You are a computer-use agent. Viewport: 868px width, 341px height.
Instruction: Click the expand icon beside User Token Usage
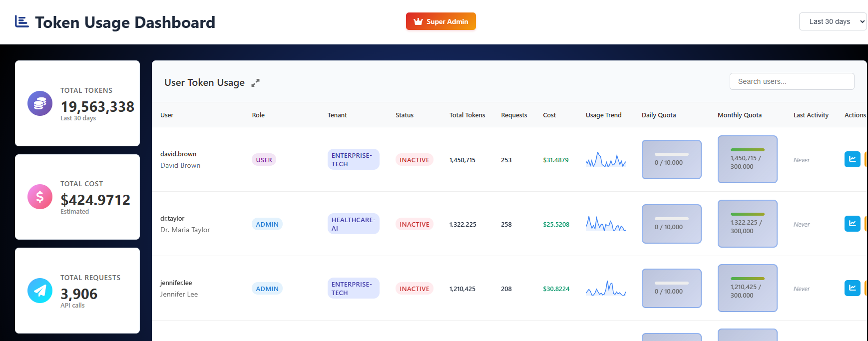click(255, 83)
